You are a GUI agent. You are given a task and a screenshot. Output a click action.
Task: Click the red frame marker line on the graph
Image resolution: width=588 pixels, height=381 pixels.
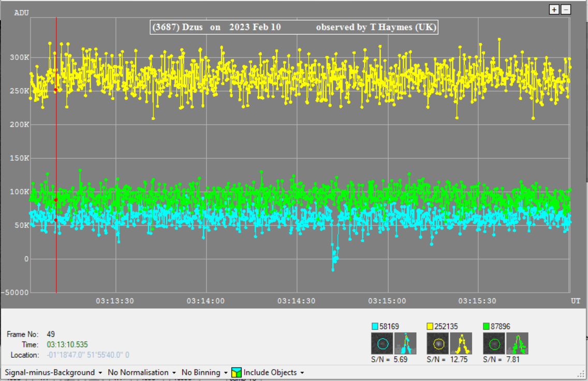pyautogui.click(x=56, y=155)
